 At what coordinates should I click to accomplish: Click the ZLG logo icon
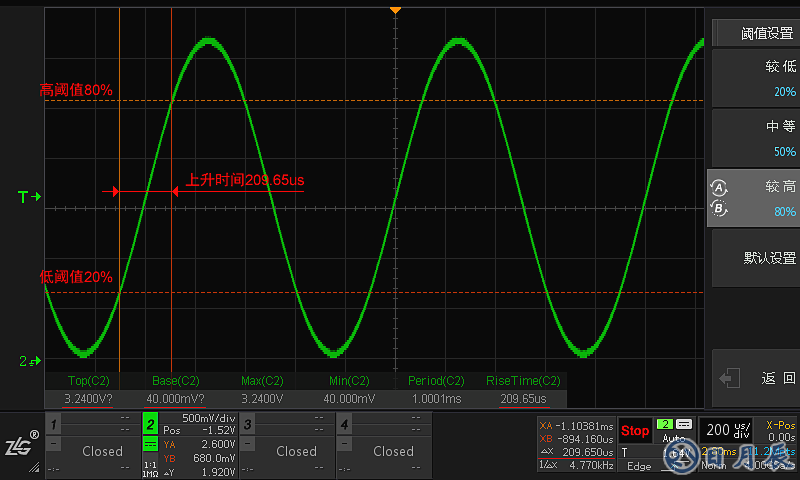click(21, 448)
